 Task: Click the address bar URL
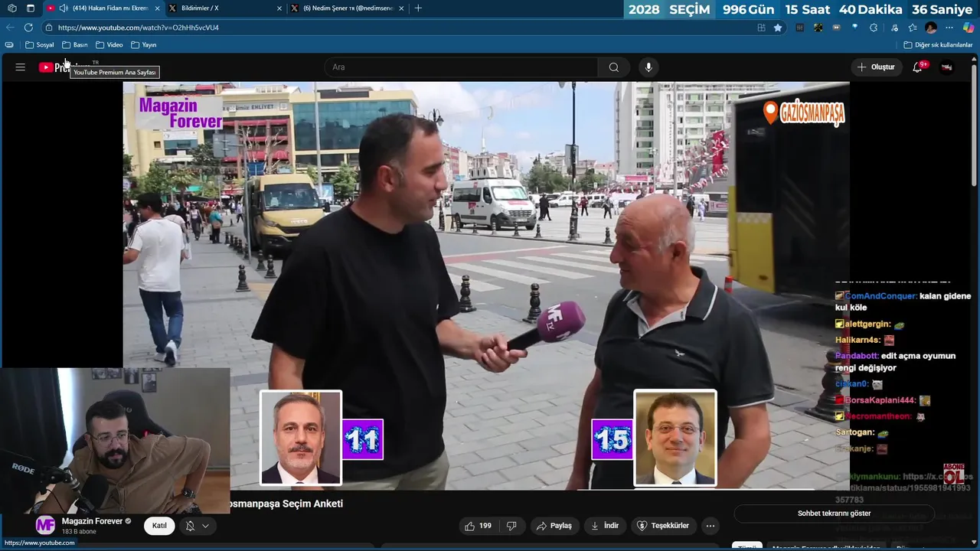(x=139, y=28)
